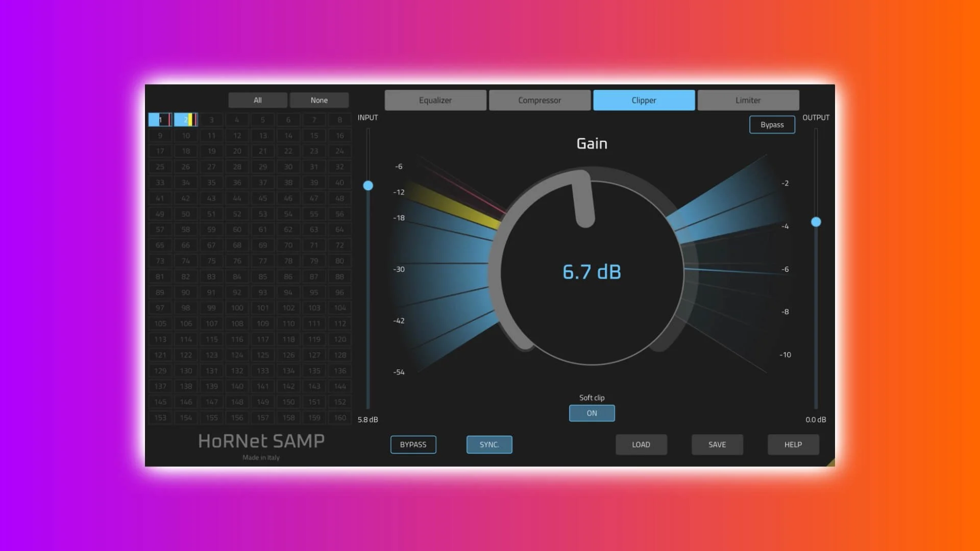980x551 pixels.
Task: Click the Gain knob showing 6.7 dB
Action: pyautogui.click(x=592, y=272)
